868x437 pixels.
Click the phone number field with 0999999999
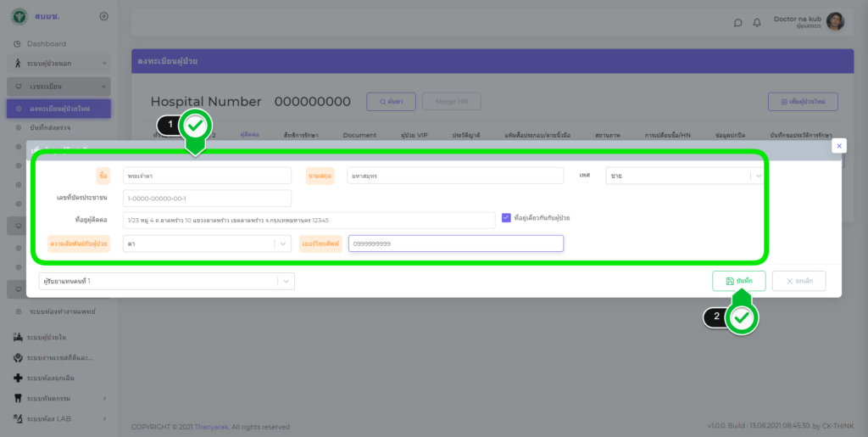(x=455, y=244)
